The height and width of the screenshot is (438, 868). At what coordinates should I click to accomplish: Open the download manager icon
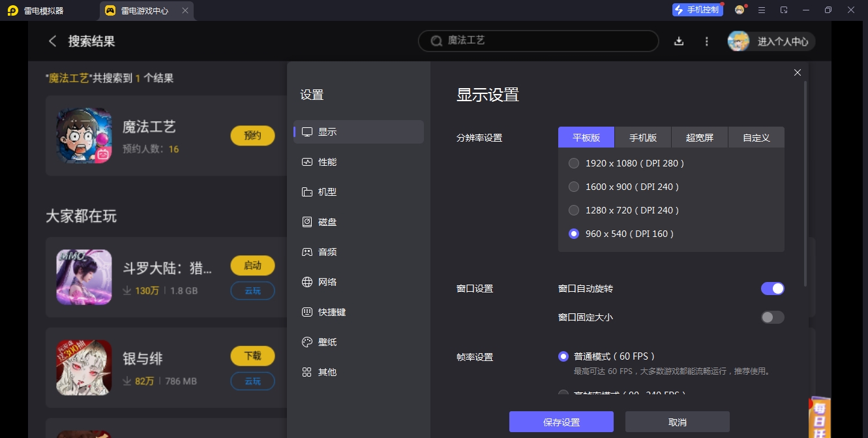tap(679, 41)
